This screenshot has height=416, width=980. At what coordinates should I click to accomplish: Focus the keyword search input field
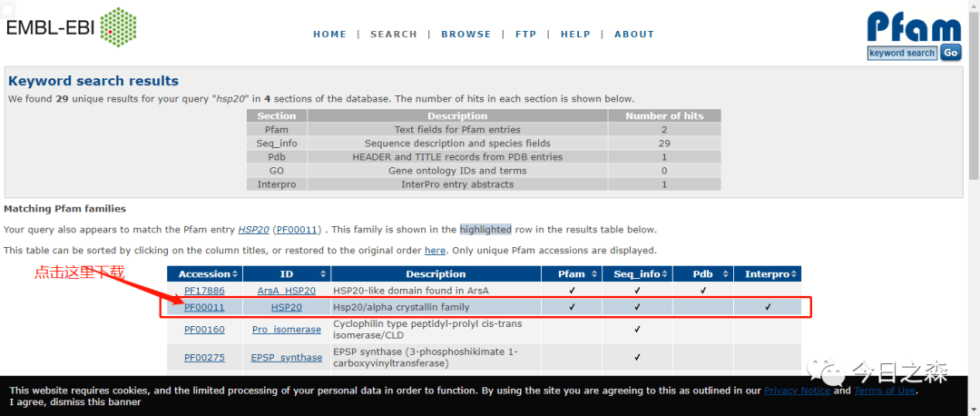(902, 54)
